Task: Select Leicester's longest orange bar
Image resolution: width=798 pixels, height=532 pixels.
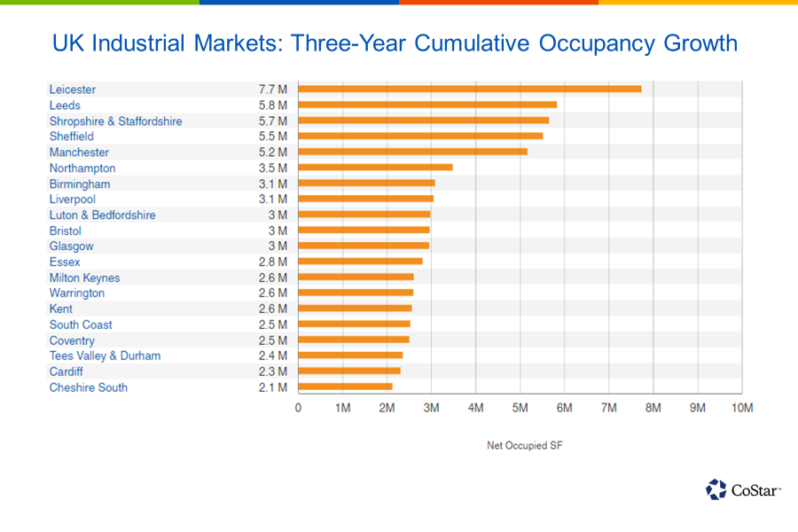Action: click(470, 89)
